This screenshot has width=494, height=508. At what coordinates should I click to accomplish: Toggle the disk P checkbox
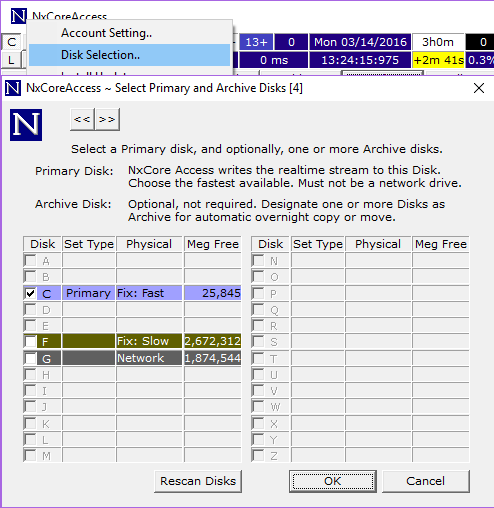tap(258, 293)
